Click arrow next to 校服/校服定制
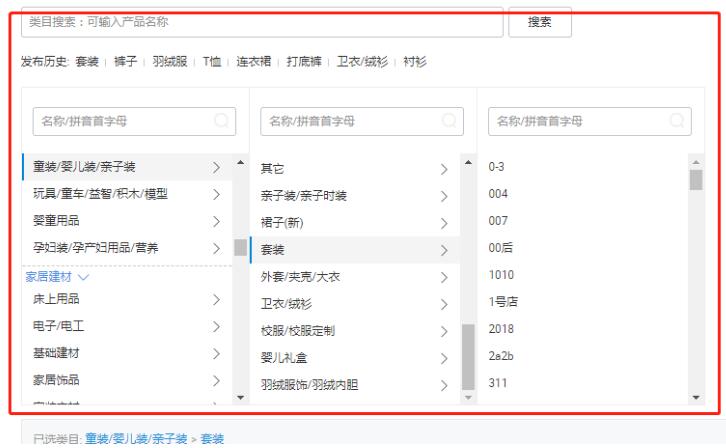 [443, 331]
